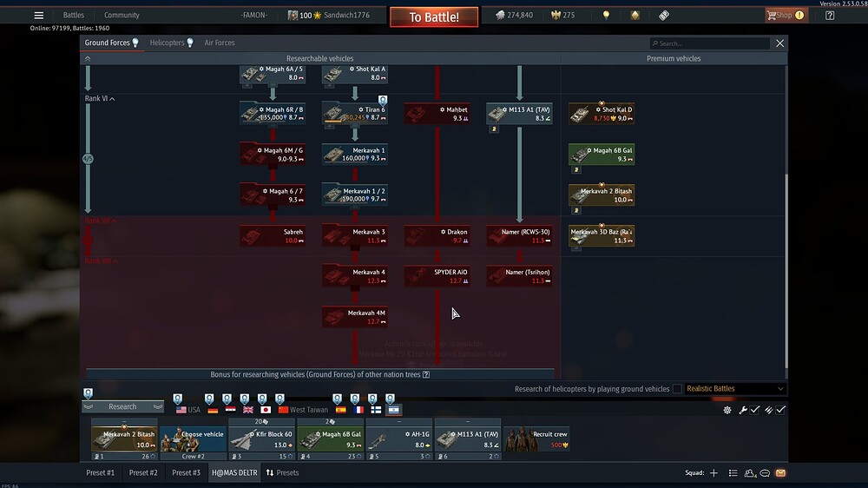Screen dimensions: 868x488
Task: Switch to the Air Forces tab
Action: [x=219, y=43]
